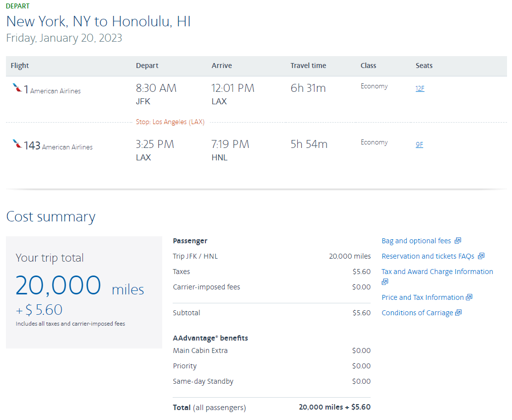Screen dimensions: 512x420
Task: Click the Travel time column header
Action: 308,66
